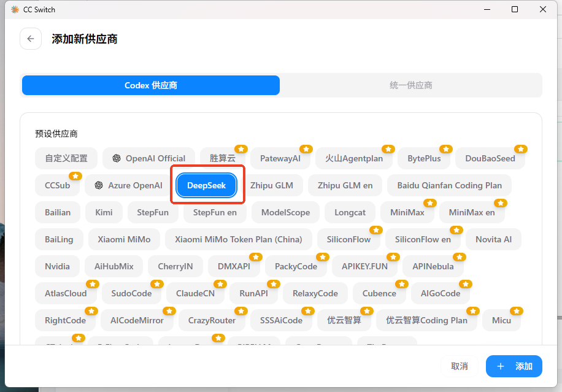Pick the RunAPI preset

pos(254,293)
